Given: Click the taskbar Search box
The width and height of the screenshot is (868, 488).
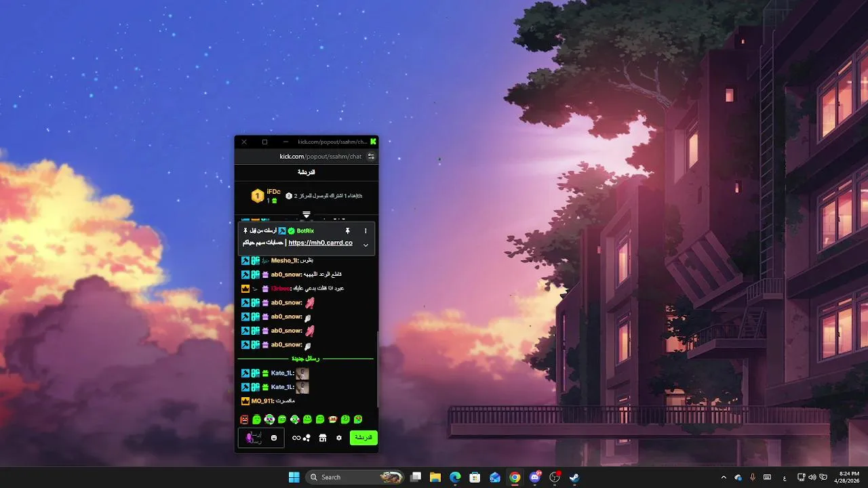Looking at the screenshot, I should [x=355, y=477].
